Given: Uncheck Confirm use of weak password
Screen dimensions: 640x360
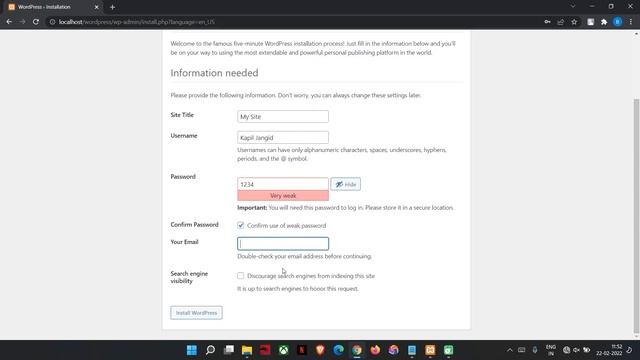Looking at the screenshot, I should tap(241, 225).
